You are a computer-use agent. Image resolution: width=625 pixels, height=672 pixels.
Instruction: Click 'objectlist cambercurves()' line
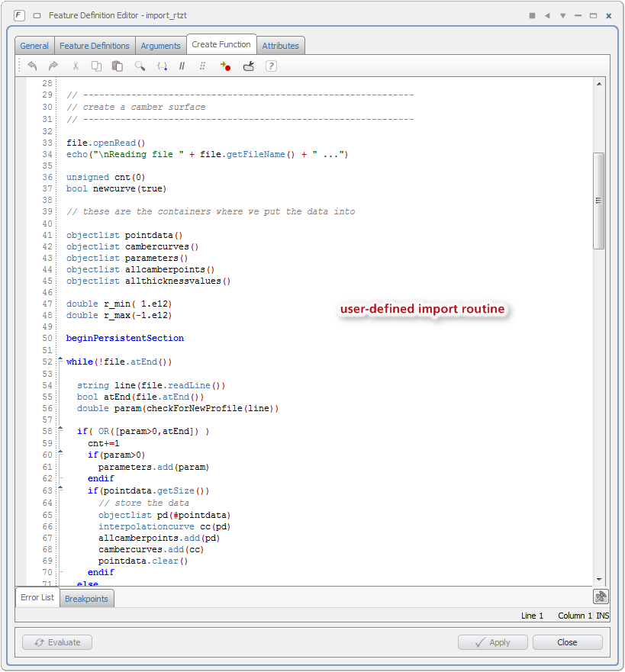(133, 246)
